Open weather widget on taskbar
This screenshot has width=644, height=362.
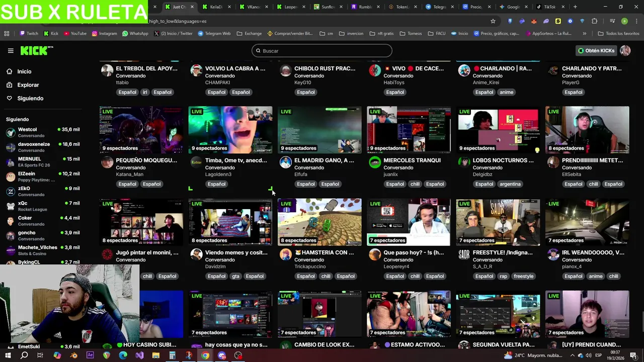533,355
